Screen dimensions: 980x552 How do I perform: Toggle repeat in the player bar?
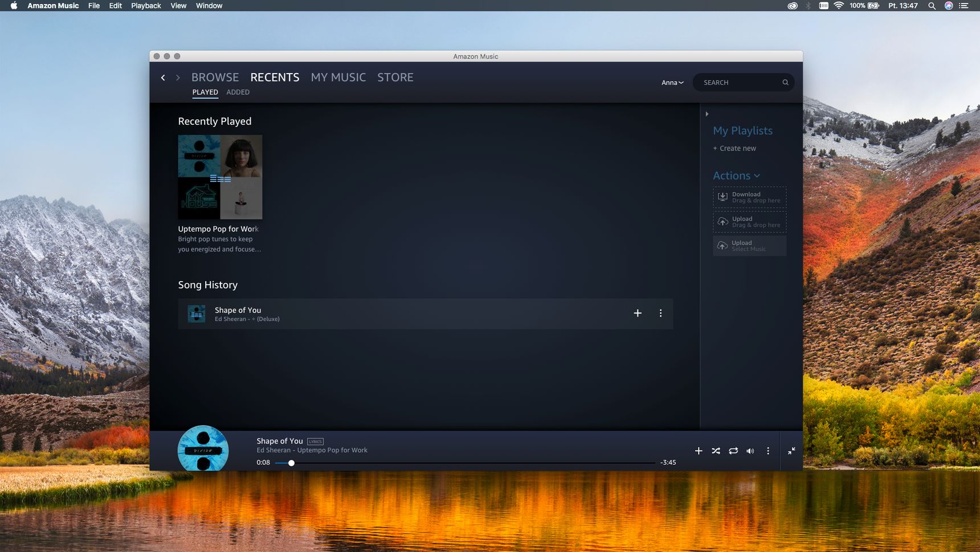(x=733, y=451)
